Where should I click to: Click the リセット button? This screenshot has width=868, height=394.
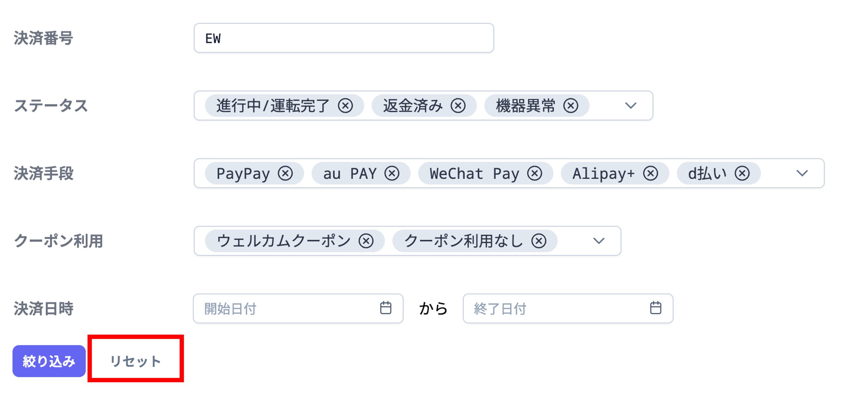(135, 361)
